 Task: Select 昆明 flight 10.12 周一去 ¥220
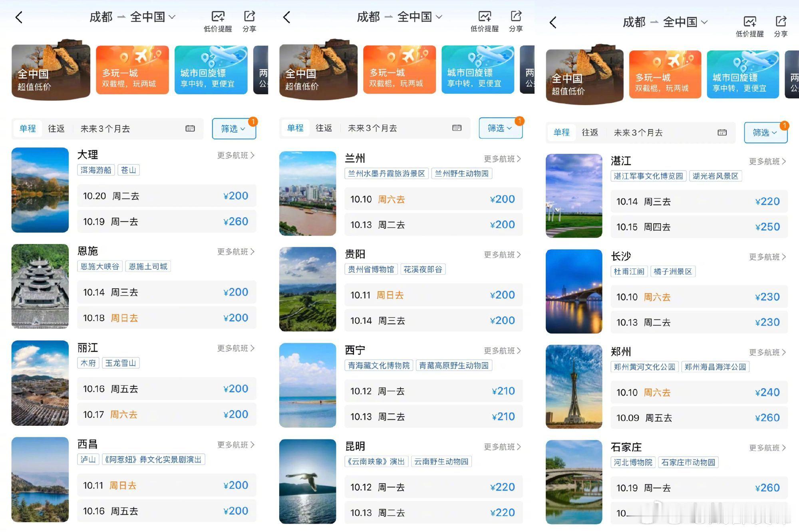point(433,487)
